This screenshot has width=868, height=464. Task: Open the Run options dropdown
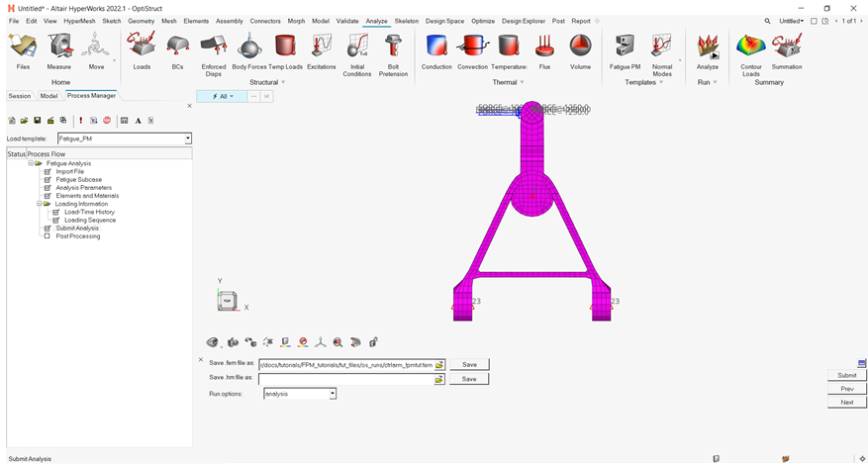333,394
